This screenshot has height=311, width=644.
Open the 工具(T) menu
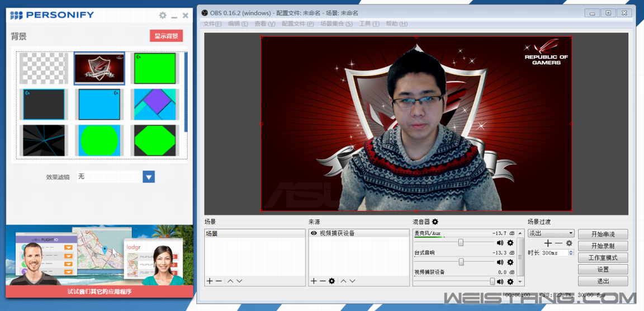(x=369, y=24)
